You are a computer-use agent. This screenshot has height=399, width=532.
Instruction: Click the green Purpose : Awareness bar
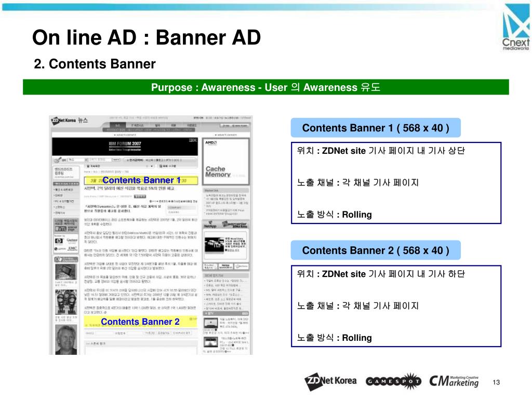click(x=265, y=87)
